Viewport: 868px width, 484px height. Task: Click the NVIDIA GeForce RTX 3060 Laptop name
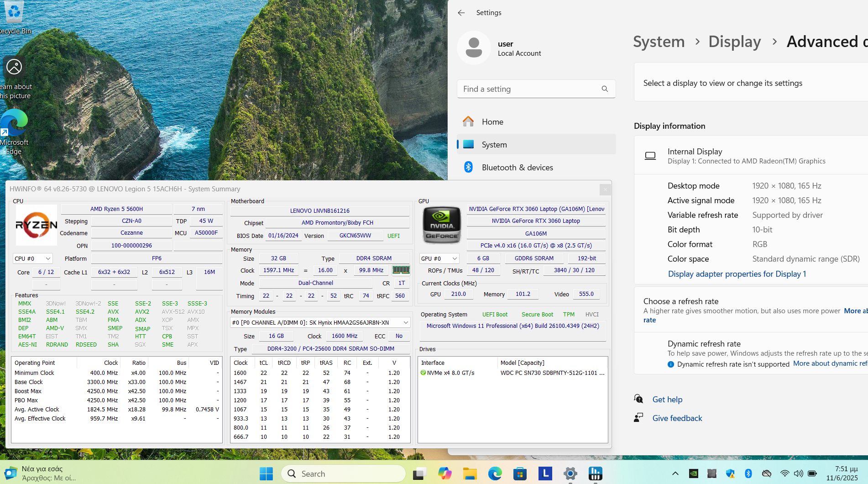coord(536,221)
